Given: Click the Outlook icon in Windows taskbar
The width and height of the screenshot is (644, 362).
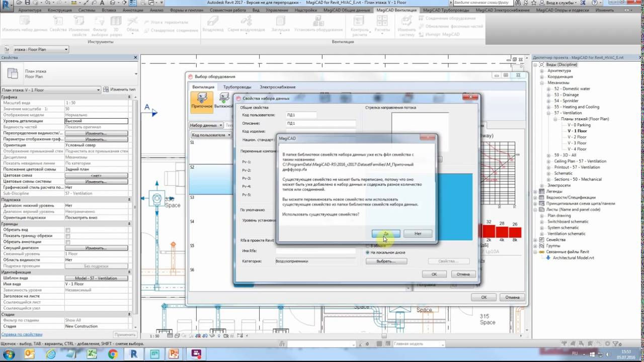Looking at the screenshot, I should coord(30,354).
